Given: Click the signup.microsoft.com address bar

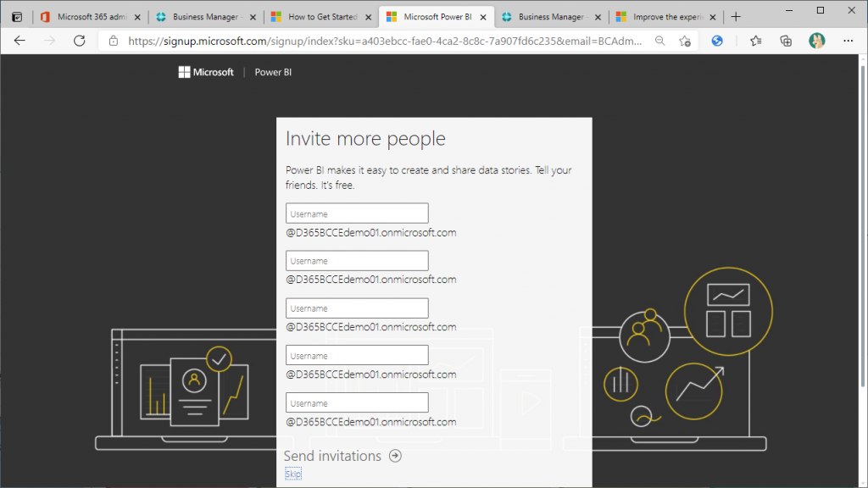Looking at the screenshot, I should [385, 41].
